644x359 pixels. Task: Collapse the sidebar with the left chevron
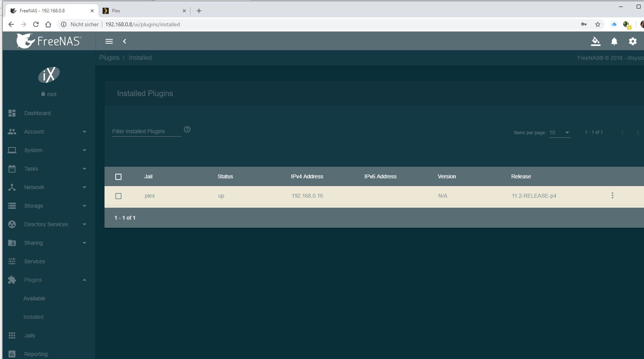click(x=125, y=41)
